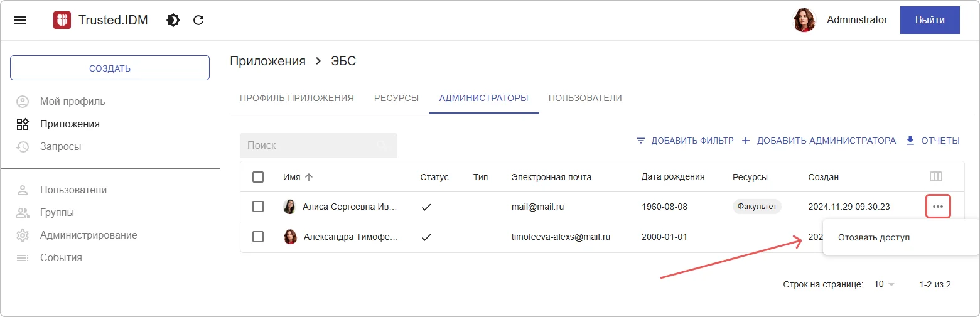Screen dimensions: 980x317
Task: Sort by the Имя column arrow
Action: pos(308,177)
